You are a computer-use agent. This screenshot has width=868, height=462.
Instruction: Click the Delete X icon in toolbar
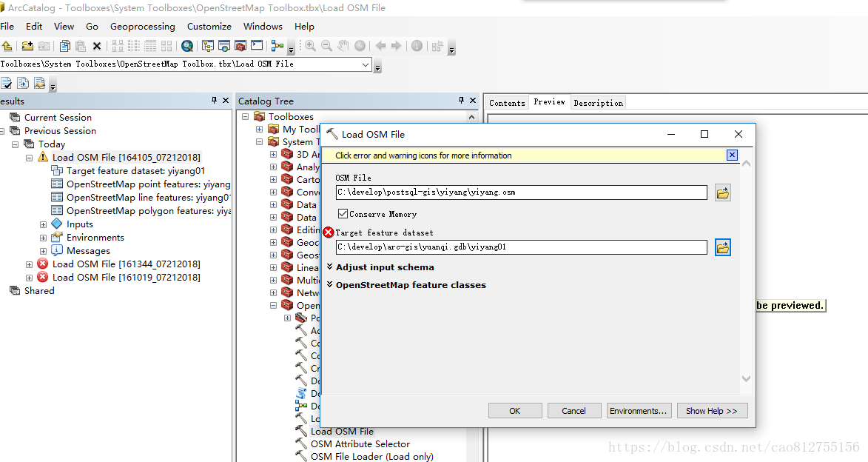click(97, 46)
